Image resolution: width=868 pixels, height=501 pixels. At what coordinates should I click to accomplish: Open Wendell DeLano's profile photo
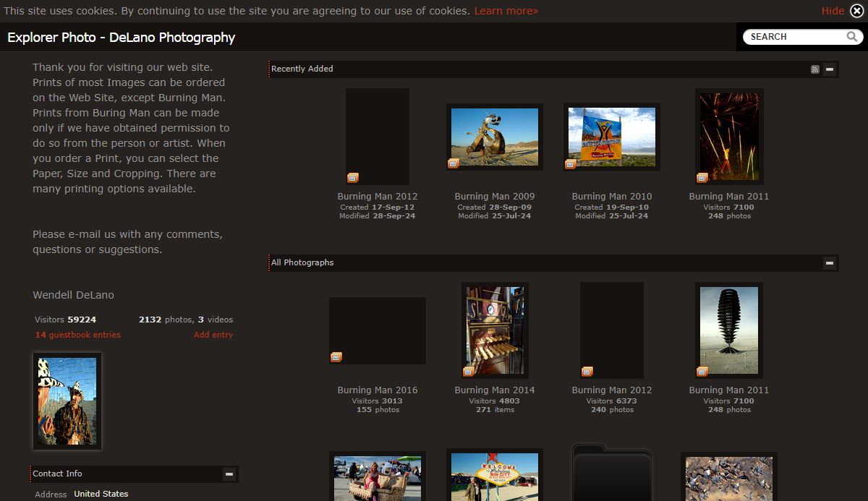pos(67,401)
